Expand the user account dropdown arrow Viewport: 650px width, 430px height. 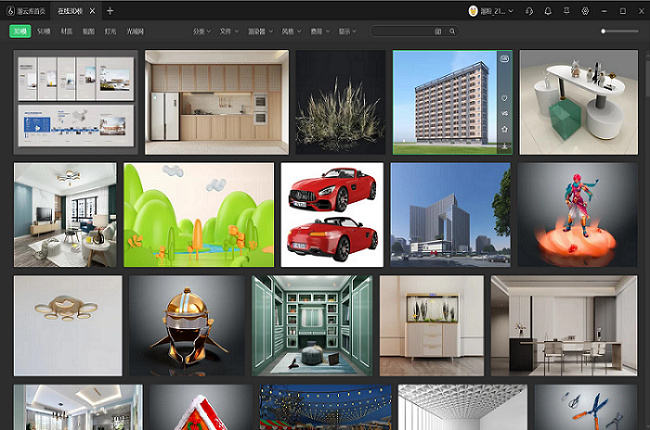pos(511,11)
